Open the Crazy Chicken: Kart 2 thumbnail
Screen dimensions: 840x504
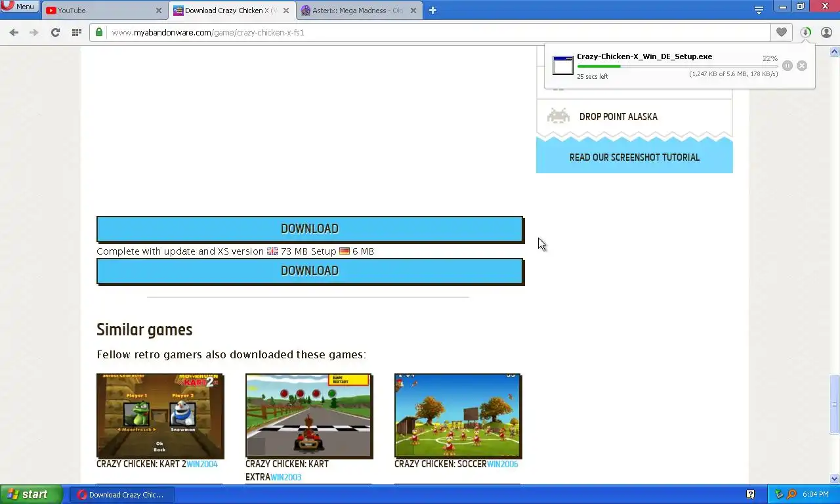pos(160,415)
